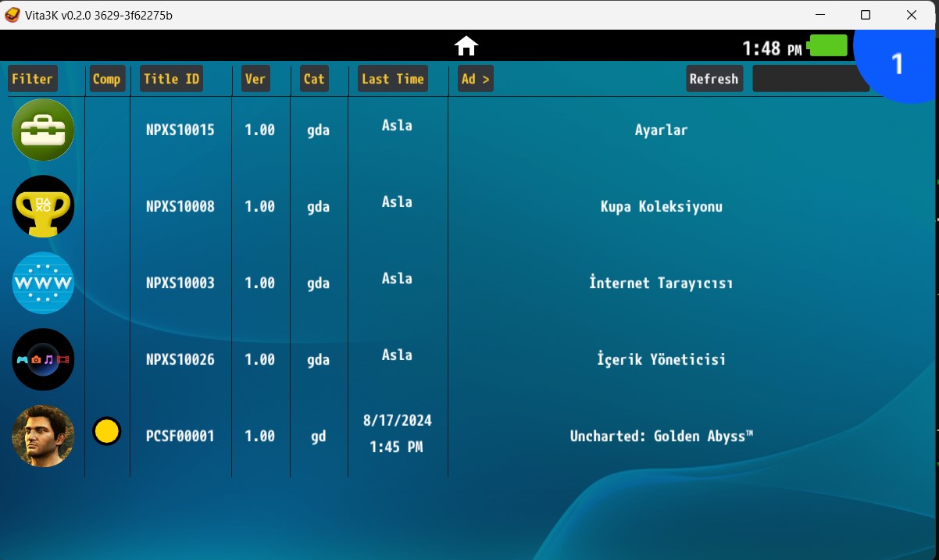Click the battery indicator icon
Viewport: 939px width, 560px height.
click(827, 46)
